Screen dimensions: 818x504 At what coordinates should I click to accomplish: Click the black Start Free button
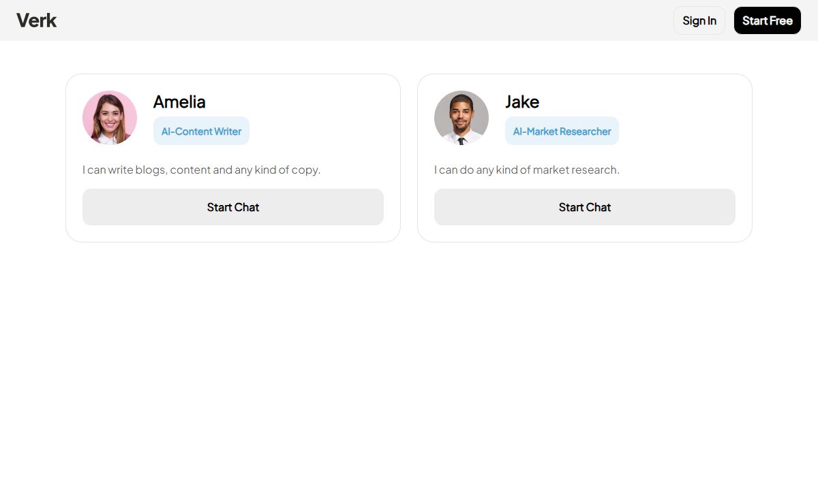click(x=768, y=20)
